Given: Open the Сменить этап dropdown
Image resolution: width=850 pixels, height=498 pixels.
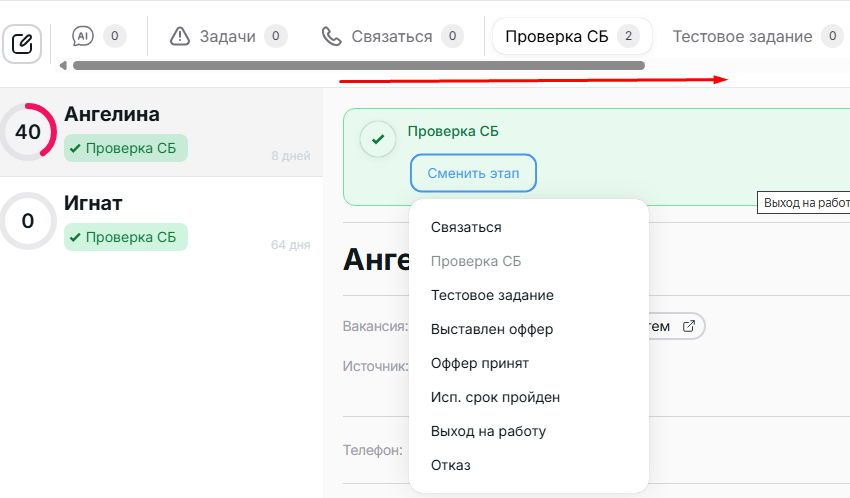Looking at the screenshot, I should [473, 173].
